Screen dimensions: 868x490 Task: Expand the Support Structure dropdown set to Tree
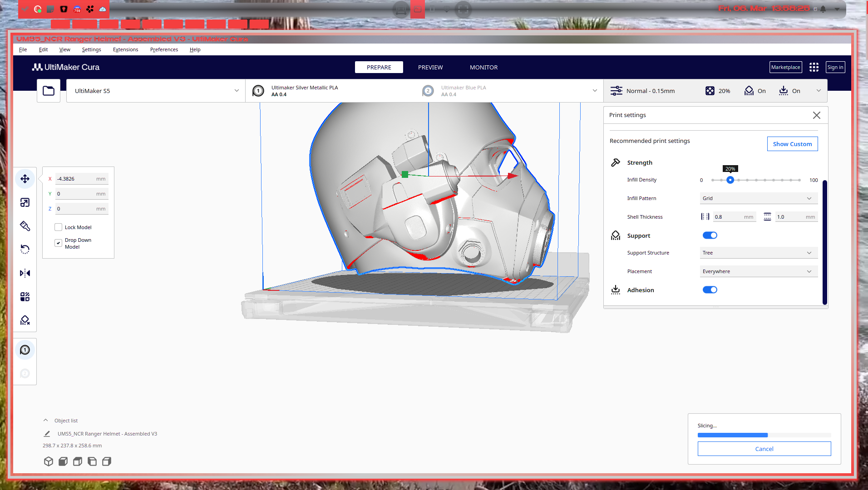tap(758, 253)
